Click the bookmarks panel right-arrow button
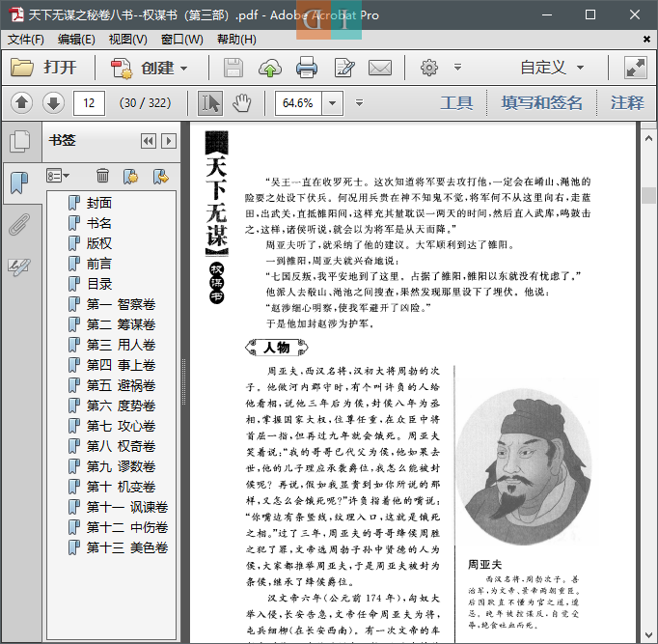658x644 pixels. point(169,141)
